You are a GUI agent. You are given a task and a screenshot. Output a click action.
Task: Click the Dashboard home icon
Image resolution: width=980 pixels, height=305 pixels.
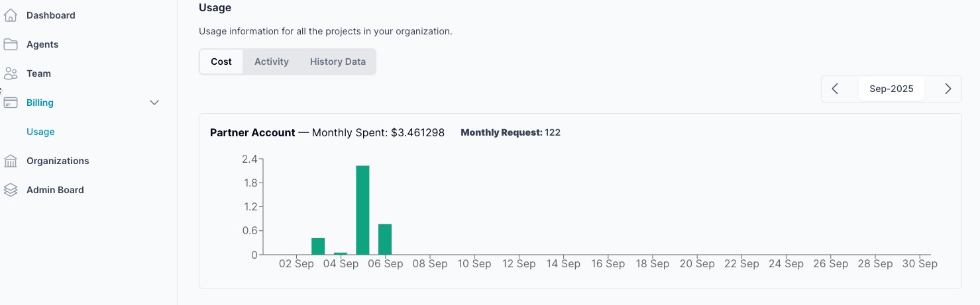(x=10, y=15)
